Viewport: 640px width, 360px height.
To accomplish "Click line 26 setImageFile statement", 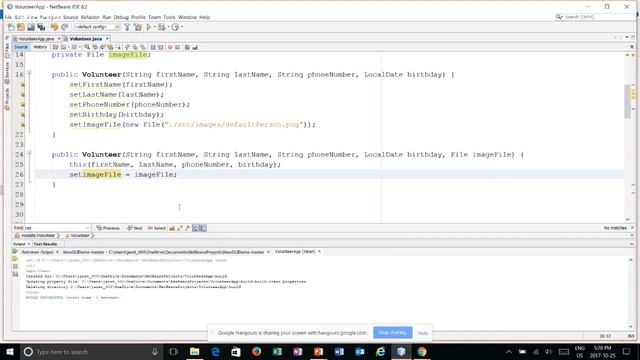I will [123, 175].
